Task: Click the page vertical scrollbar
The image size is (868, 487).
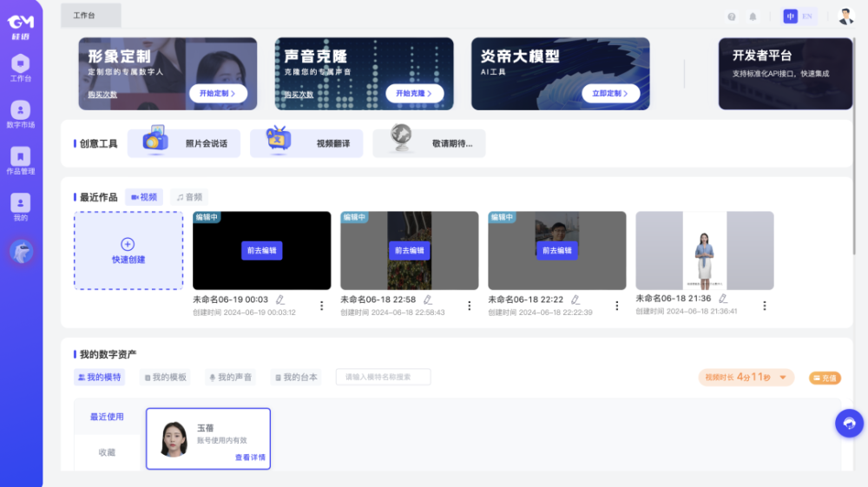Action: point(855,147)
